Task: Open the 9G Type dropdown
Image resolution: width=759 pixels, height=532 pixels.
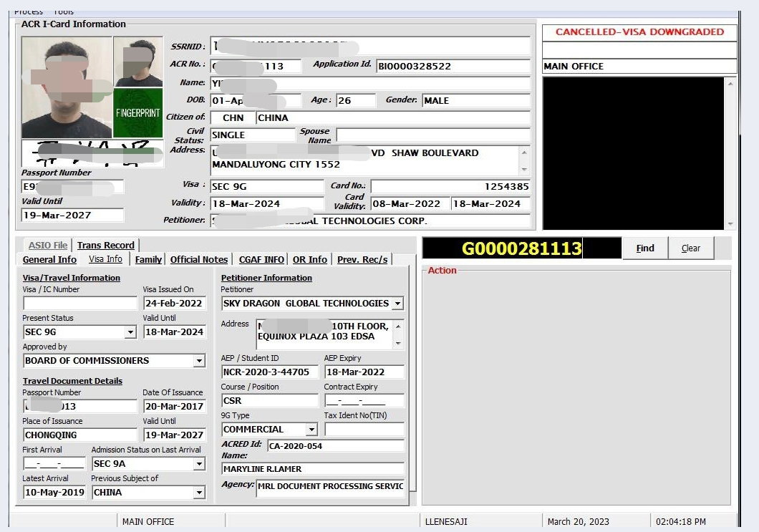Action: [311, 430]
